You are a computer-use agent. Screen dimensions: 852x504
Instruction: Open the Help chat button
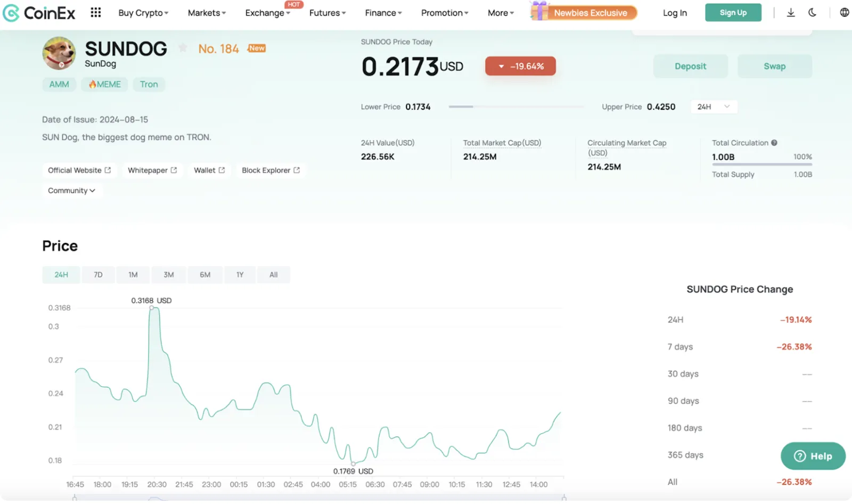coord(813,456)
